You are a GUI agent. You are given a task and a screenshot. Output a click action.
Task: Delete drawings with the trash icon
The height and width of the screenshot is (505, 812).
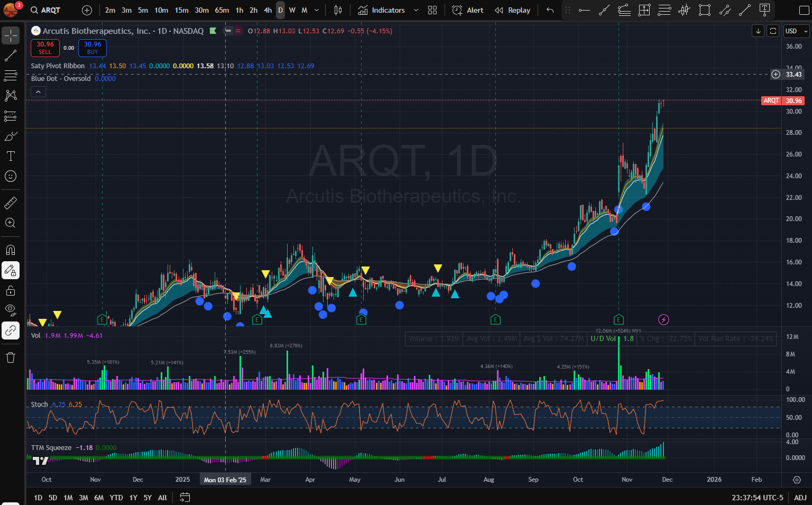11,357
